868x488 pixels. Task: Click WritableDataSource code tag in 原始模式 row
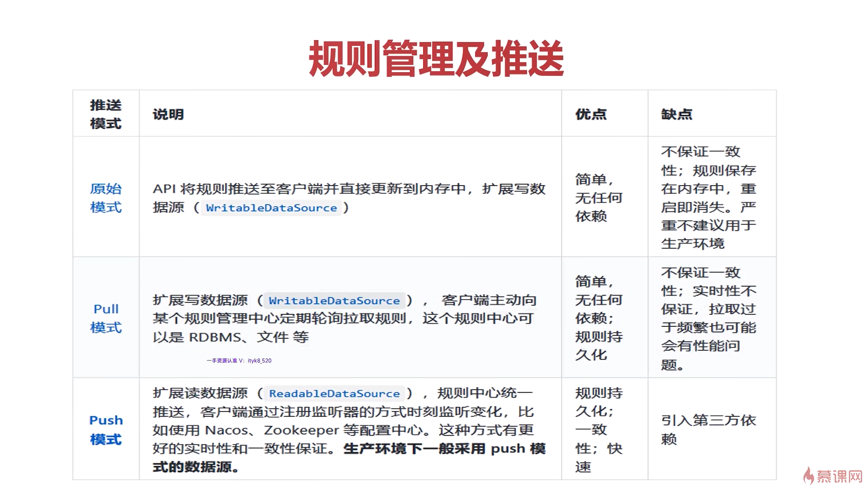point(271,208)
